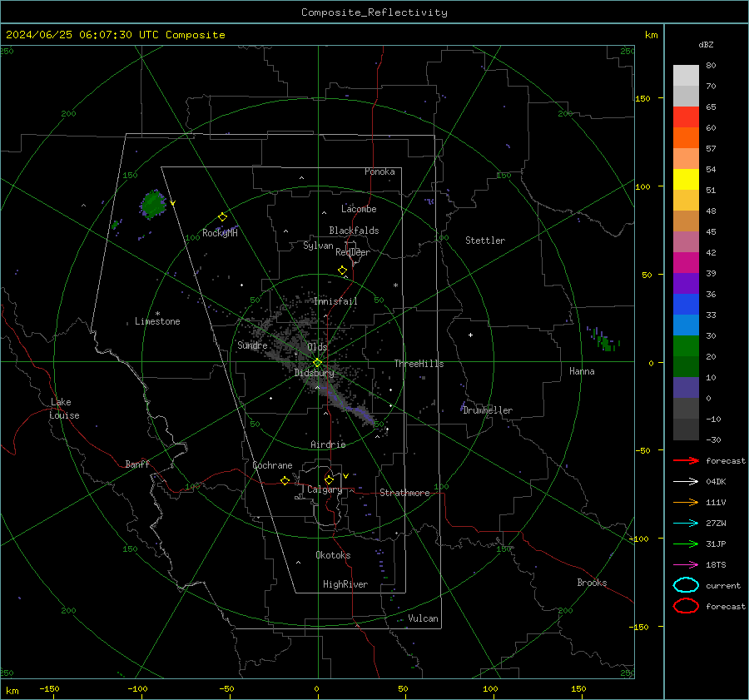Click the 04DK legend label
This screenshot has height=700, width=749.
click(x=716, y=482)
